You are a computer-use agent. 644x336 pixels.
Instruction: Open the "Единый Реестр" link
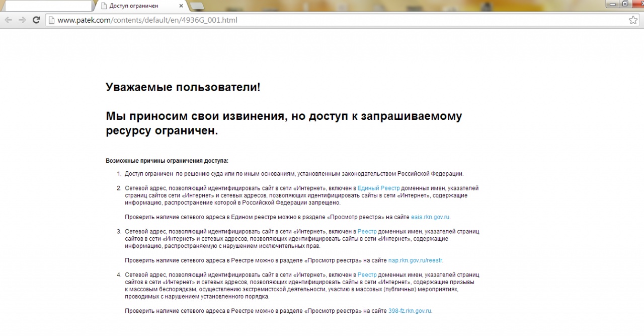tap(378, 188)
